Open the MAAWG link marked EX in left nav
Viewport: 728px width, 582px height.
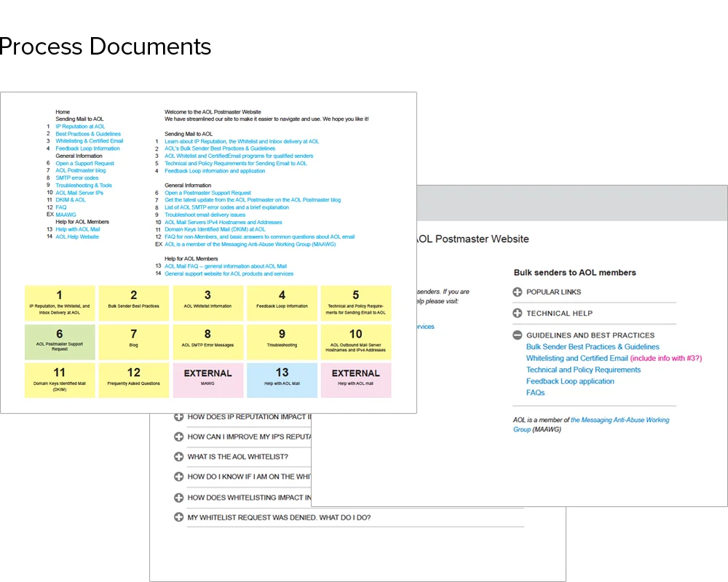(x=66, y=215)
